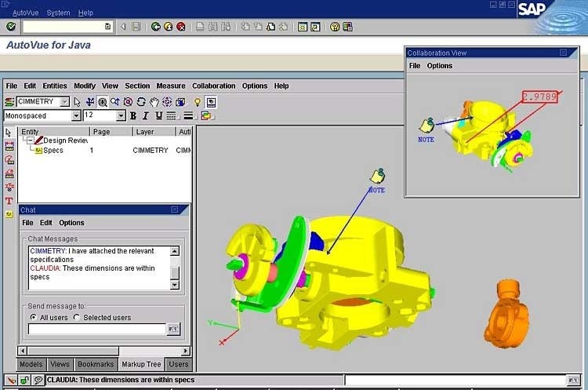588x390 pixels.
Task: Select the Markup Tree tab
Action: coord(141,364)
